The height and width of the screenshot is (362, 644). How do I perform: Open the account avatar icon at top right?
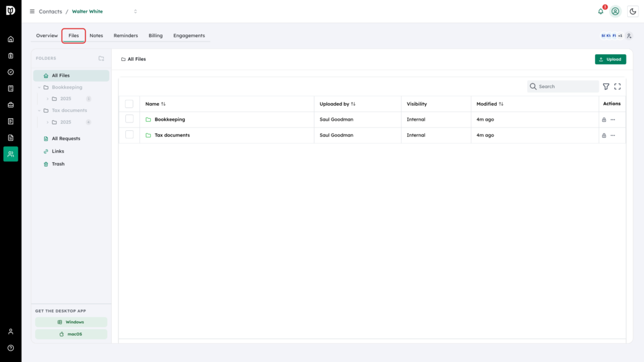[x=615, y=11]
